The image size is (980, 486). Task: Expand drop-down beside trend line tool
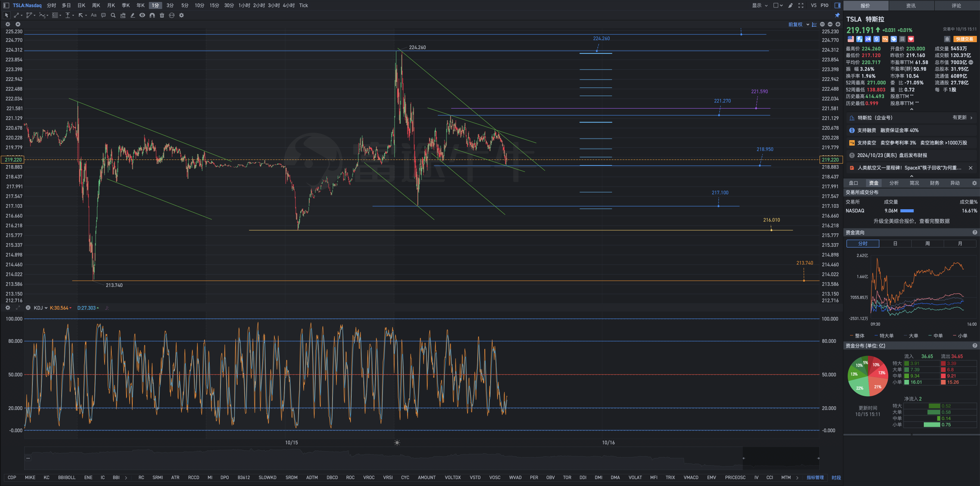pyautogui.click(x=21, y=16)
